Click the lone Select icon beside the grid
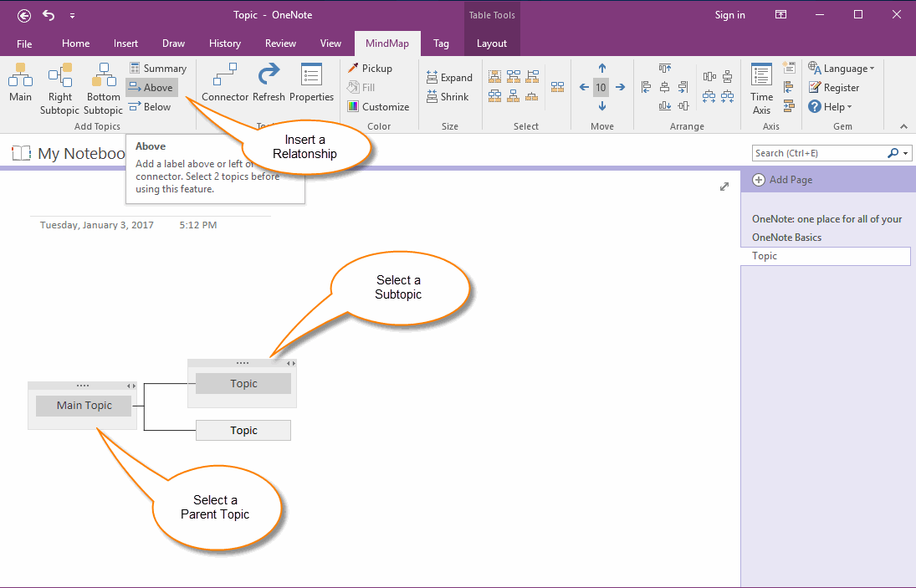 pos(557,88)
